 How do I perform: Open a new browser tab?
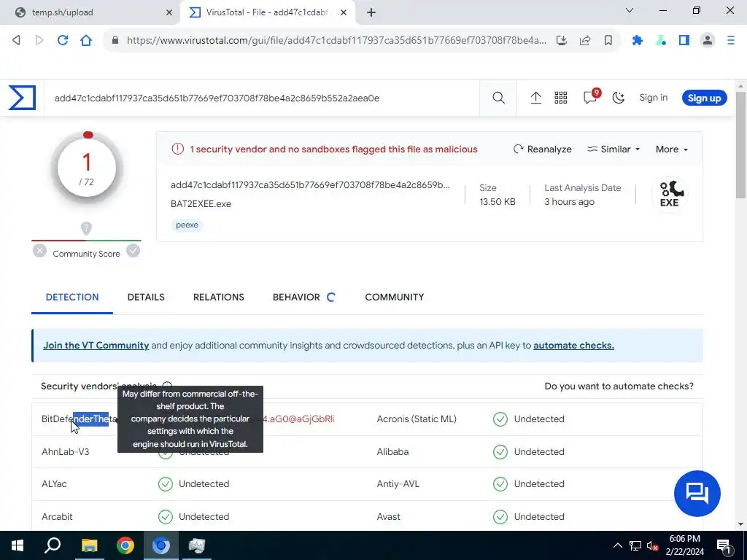pos(371,12)
